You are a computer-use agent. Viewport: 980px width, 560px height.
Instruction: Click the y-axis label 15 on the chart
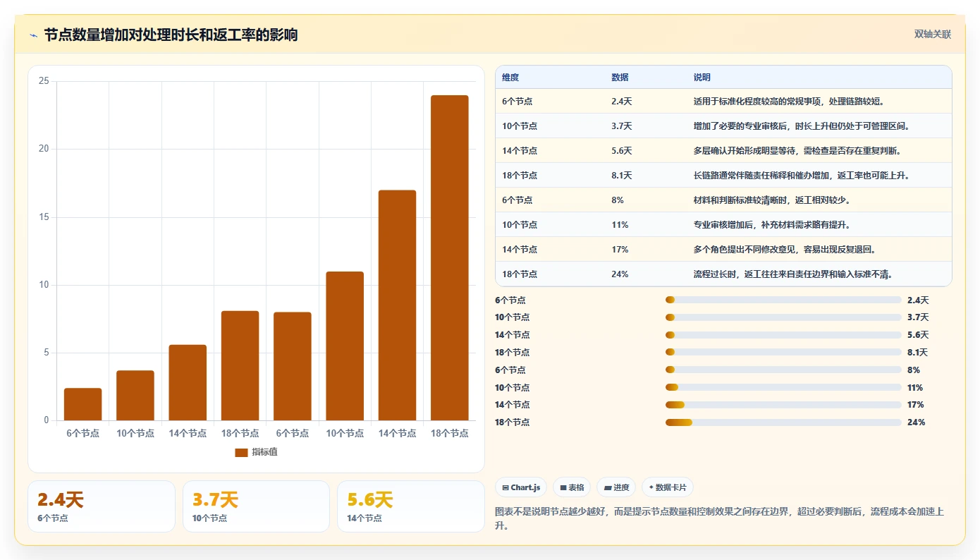[x=44, y=217]
